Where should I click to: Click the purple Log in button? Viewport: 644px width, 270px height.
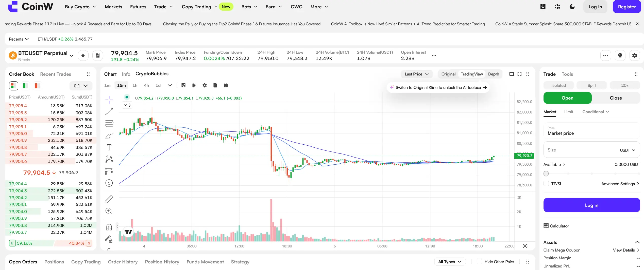[x=591, y=205]
